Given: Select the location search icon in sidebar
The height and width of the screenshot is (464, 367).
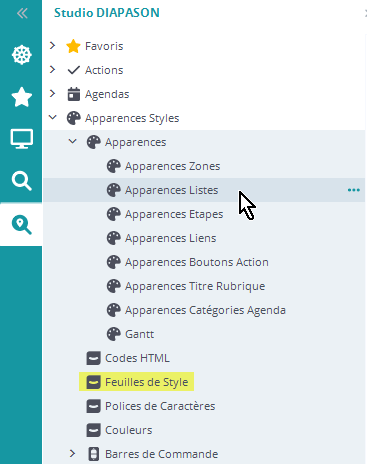Looking at the screenshot, I should coord(21,224).
